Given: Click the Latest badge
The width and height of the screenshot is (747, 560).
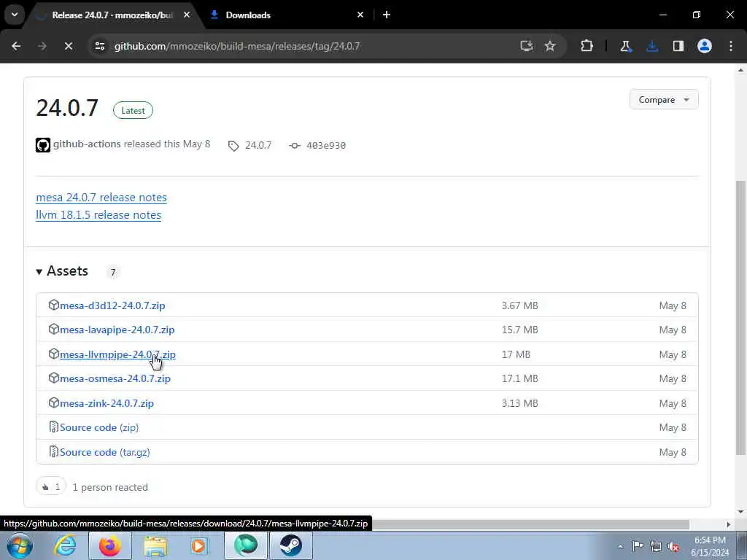Looking at the screenshot, I should [133, 111].
